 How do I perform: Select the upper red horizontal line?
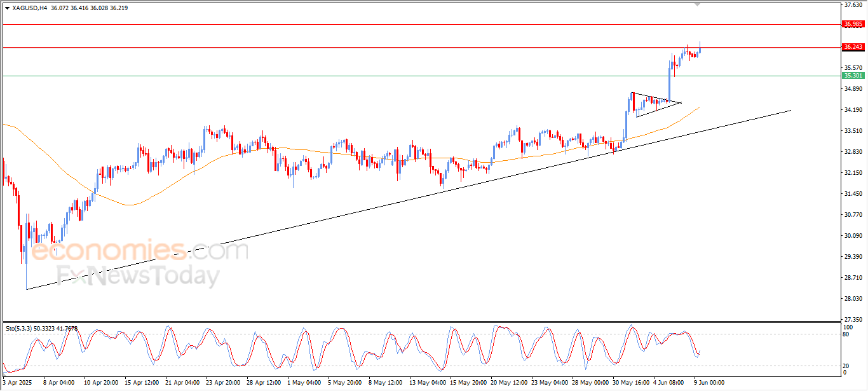[x=421, y=24]
